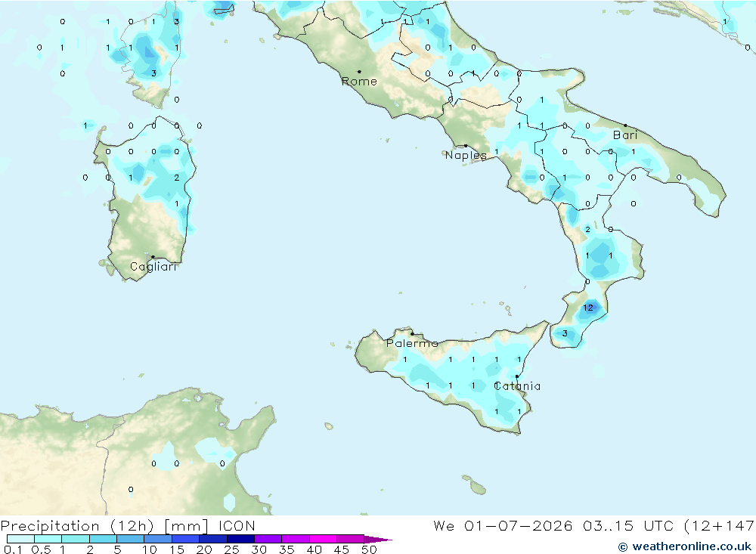Click the legend arrow tip above 50

(379, 540)
